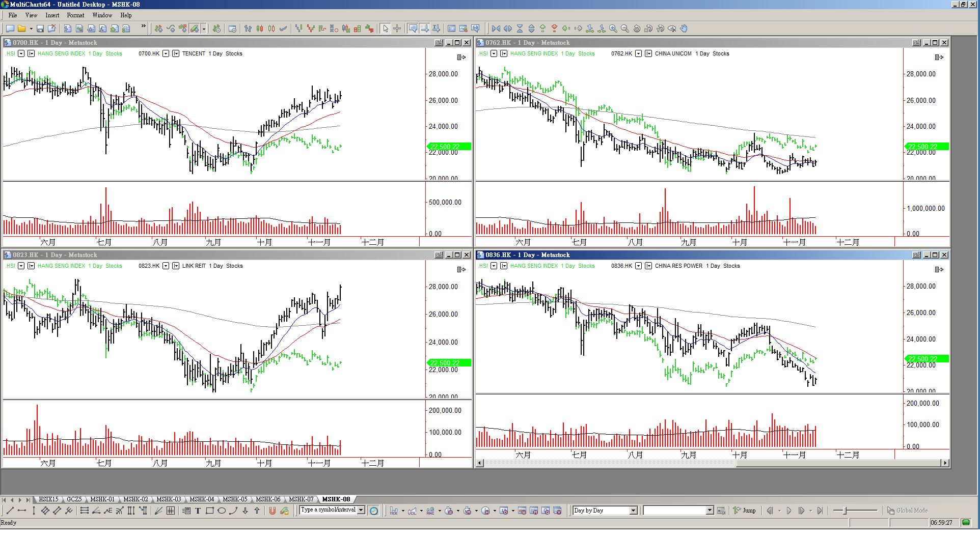This screenshot has width=980, height=538.
Task: Open the Insert menu
Action: [x=52, y=15]
